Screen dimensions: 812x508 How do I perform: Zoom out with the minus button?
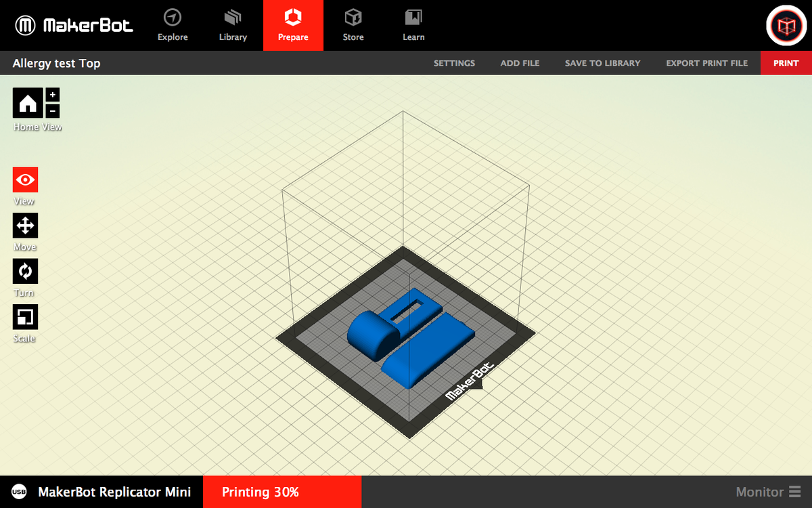tap(53, 111)
